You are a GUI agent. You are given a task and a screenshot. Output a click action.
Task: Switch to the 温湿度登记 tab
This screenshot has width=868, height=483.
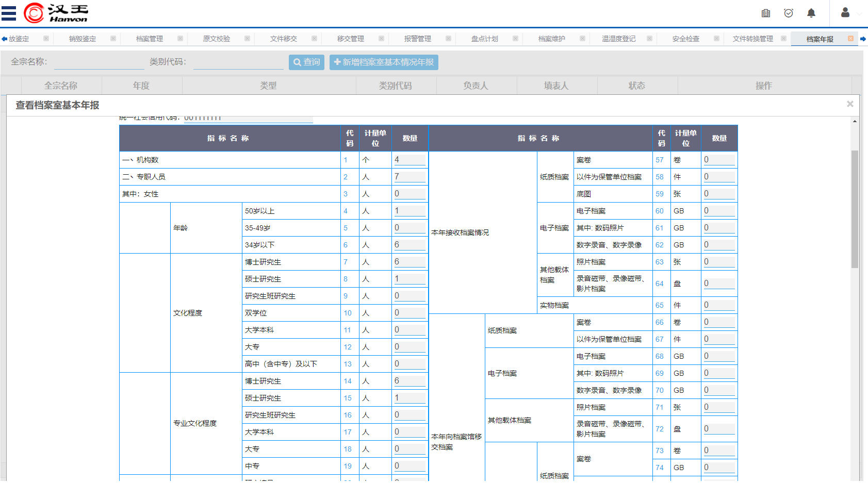(618, 39)
